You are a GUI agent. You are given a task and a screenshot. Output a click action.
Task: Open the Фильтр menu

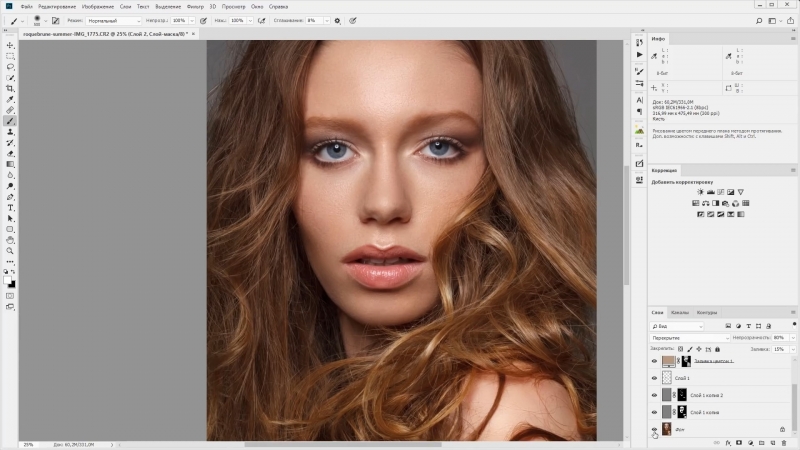pos(195,6)
